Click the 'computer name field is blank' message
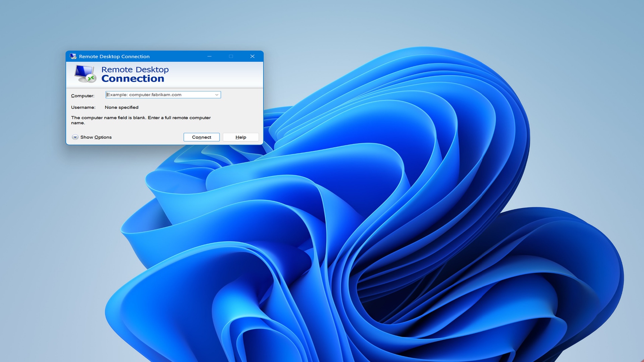The height and width of the screenshot is (362, 644). tap(141, 120)
